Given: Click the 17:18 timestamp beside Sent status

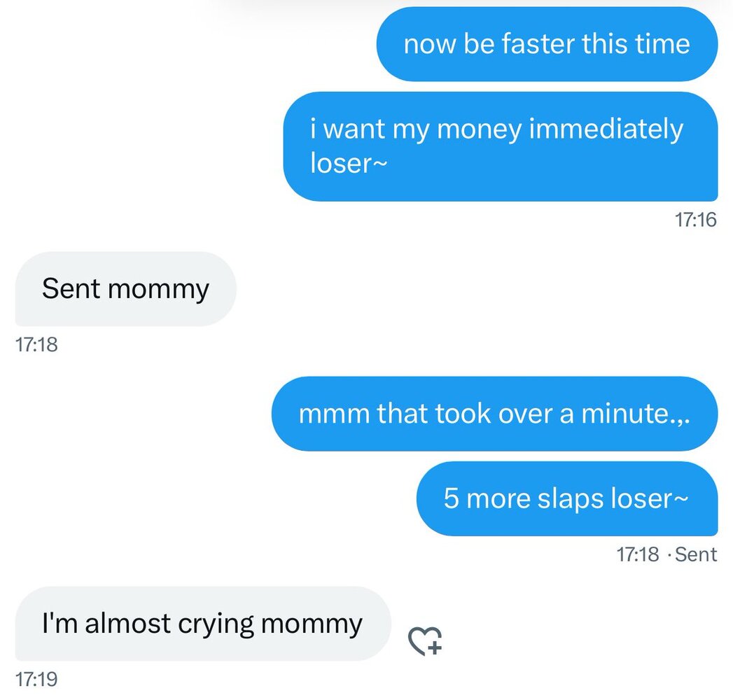Looking at the screenshot, I should pyautogui.click(x=638, y=555).
